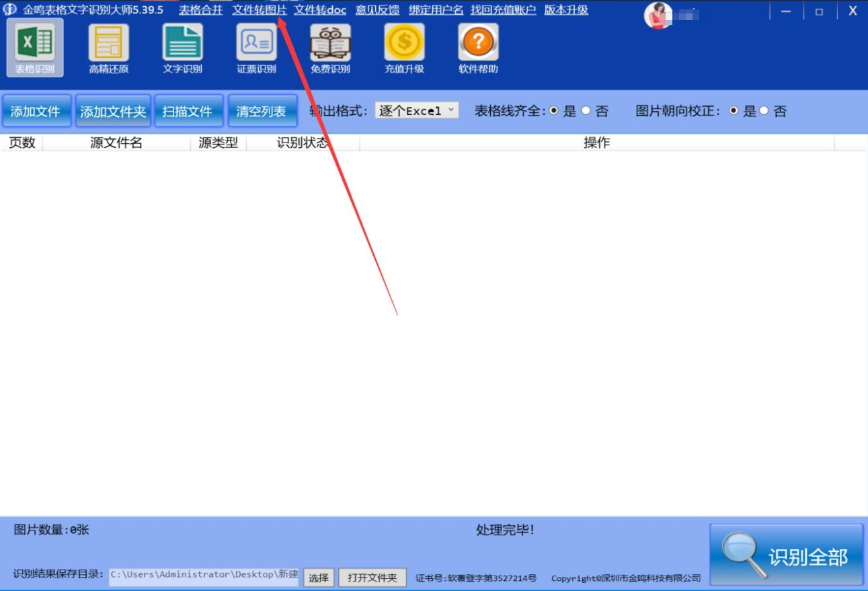868x591 pixels.
Task: Close the application window
Action: (x=853, y=11)
